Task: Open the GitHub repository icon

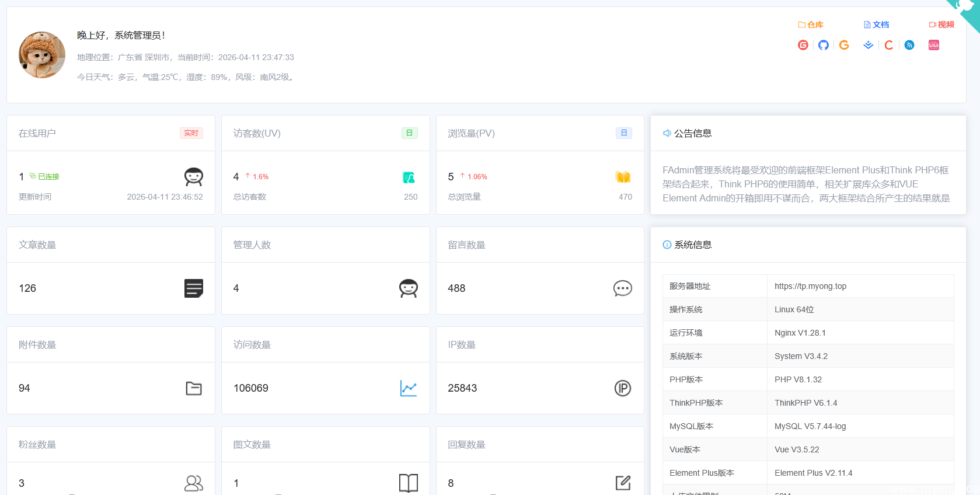Action: 824,45
